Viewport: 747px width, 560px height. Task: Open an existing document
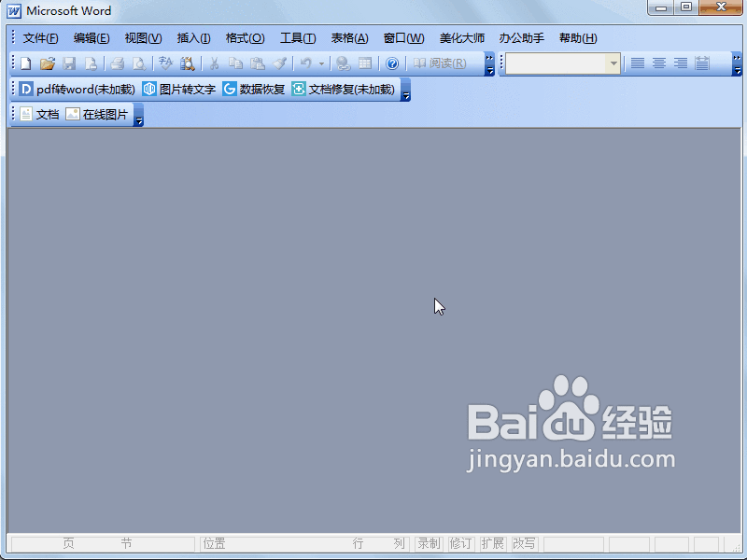pyautogui.click(x=48, y=63)
